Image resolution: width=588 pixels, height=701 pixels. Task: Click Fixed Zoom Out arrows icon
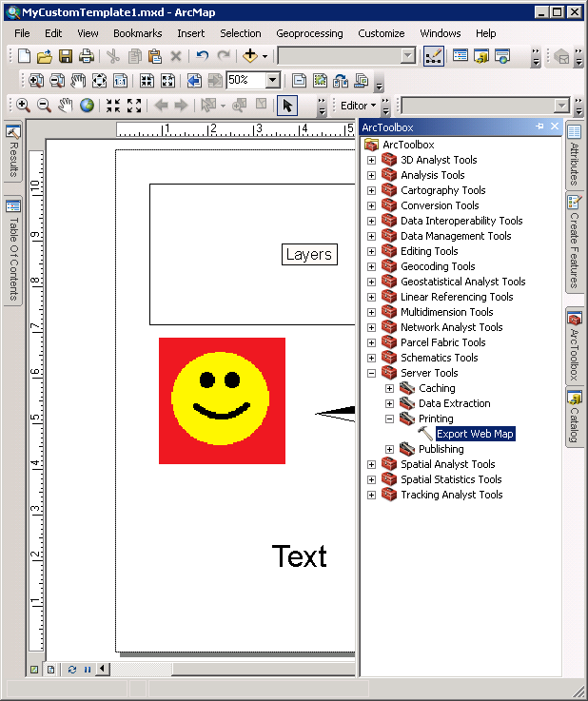[134, 106]
